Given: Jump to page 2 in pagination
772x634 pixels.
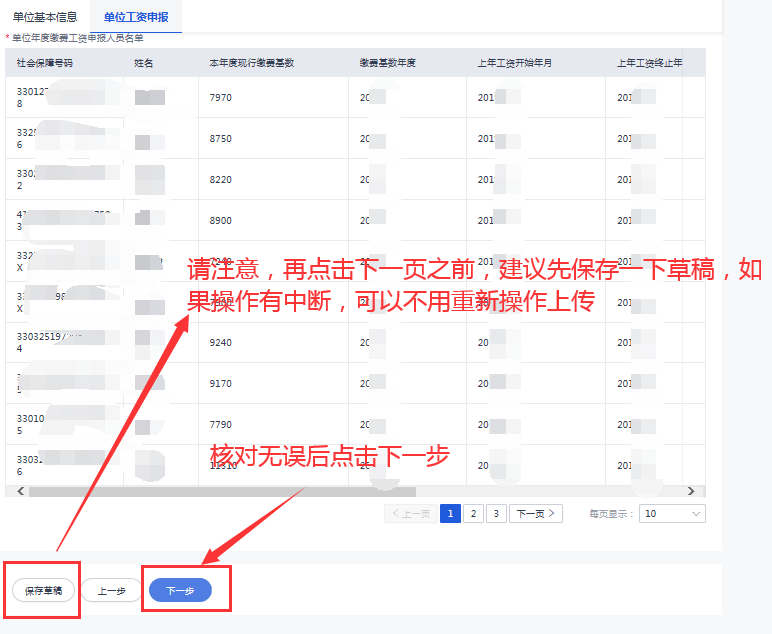Looking at the screenshot, I should coord(473,514).
